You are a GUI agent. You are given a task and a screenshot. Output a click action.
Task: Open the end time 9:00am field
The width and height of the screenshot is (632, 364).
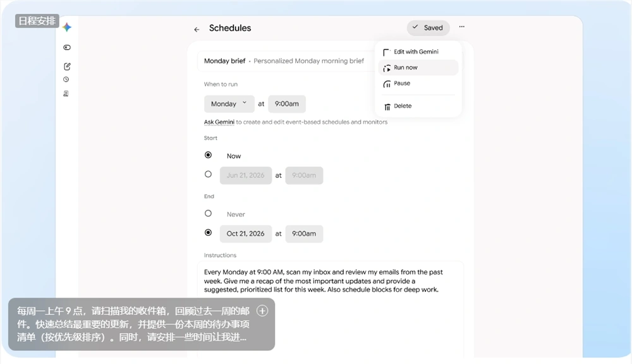[x=304, y=234]
